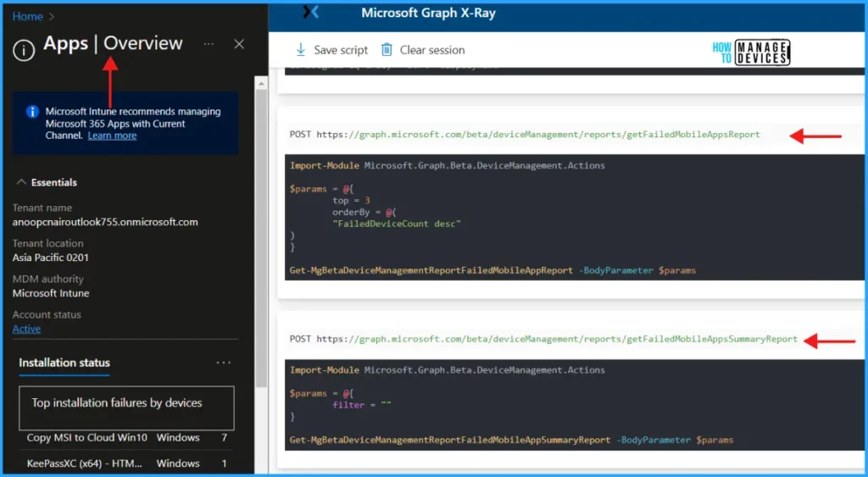Screen dimensions: 868x477
Task: Open ellipsis menu next to Installation status
Action: (x=224, y=363)
